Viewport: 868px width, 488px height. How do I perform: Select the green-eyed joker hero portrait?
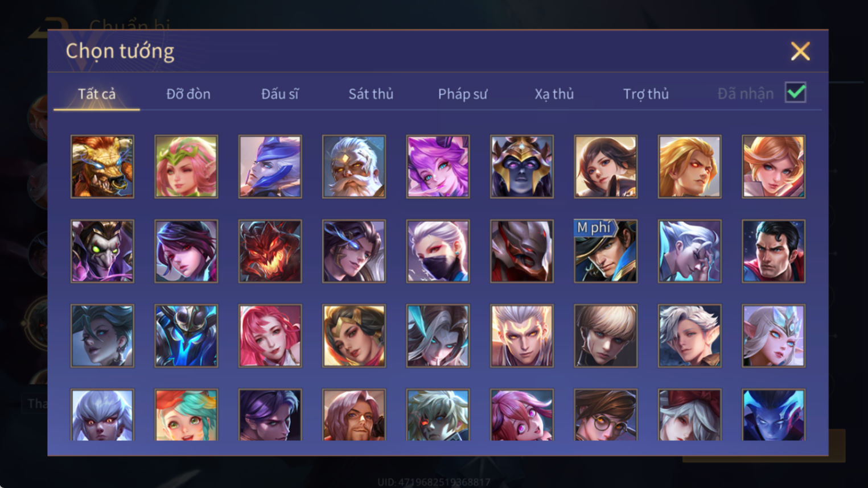click(102, 251)
